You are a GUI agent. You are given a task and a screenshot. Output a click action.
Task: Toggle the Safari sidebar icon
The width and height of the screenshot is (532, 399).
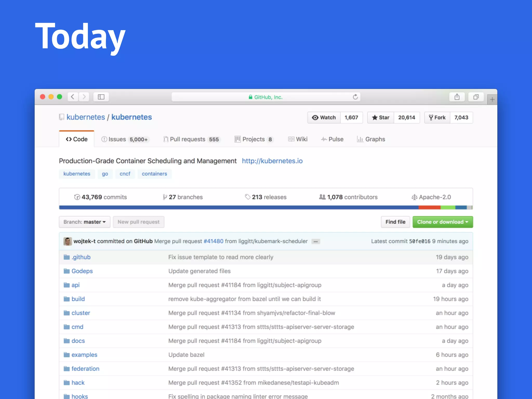tap(101, 97)
